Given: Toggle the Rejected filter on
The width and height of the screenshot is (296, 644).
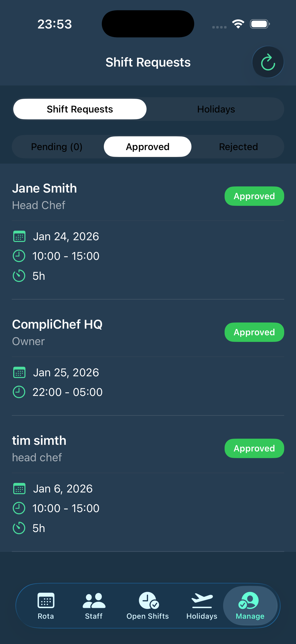Looking at the screenshot, I should (x=238, y=147).
